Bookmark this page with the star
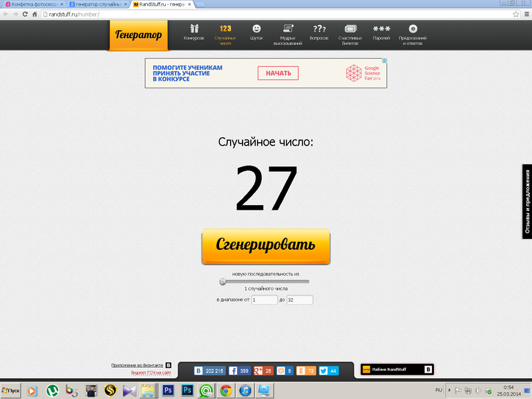This screenshot has height=399, width=532. click(515, 14)
